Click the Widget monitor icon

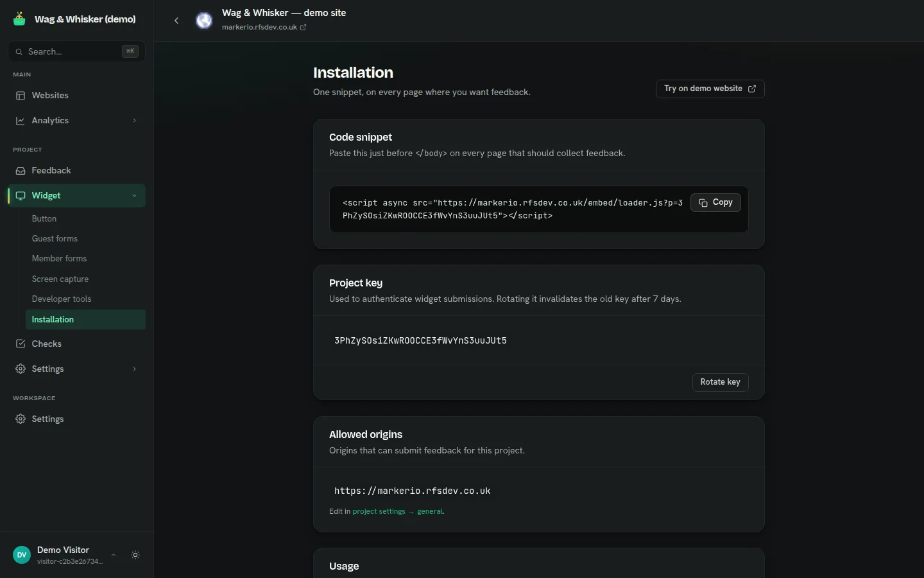pyautogui.click(x=21, y=196)
